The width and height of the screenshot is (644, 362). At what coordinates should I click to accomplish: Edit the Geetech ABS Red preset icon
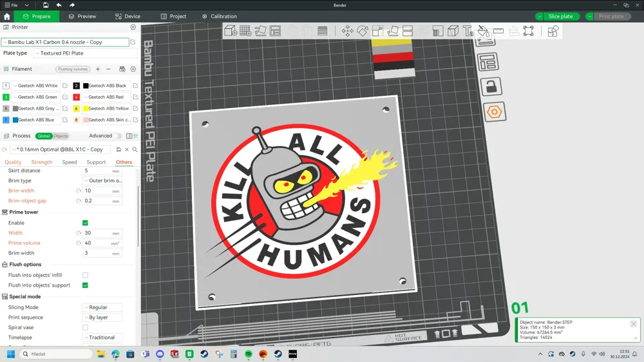coord(135,97)
